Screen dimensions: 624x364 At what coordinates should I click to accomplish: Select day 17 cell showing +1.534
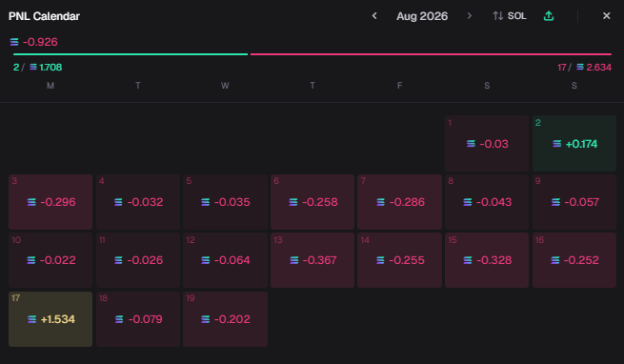[x=50, y=319]
